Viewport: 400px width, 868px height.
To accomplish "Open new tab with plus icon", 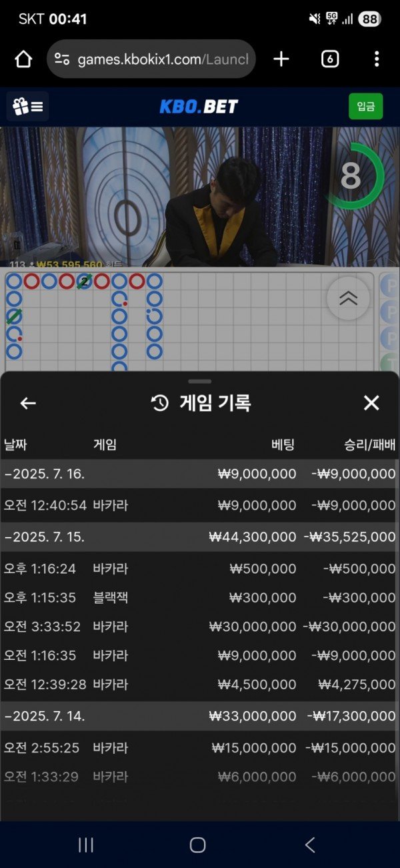I will pyautogui.click(x=281, y=59).
